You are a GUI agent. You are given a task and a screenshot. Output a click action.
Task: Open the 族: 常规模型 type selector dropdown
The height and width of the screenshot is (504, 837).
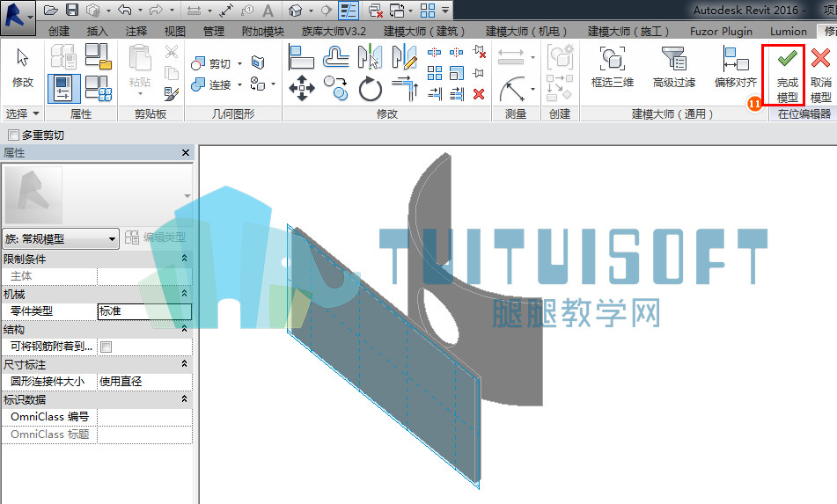[x=61, y=239]
